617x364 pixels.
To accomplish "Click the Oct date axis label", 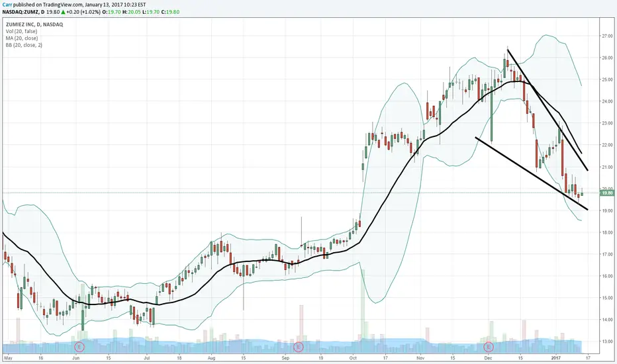I will tap(353, 358).
